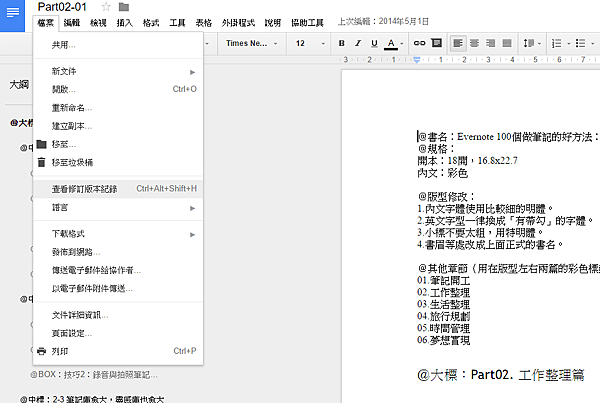The height and width of the screenshot is (403, 600).
Task: Choose 重新命名 from the file menu
Action: coord(118,108)
